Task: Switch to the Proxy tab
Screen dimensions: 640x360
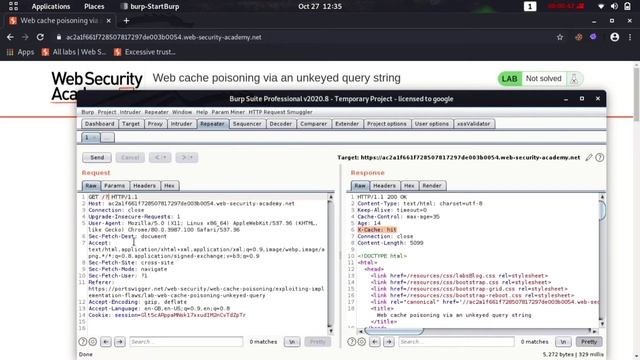Action: click(x=155, y=124)
